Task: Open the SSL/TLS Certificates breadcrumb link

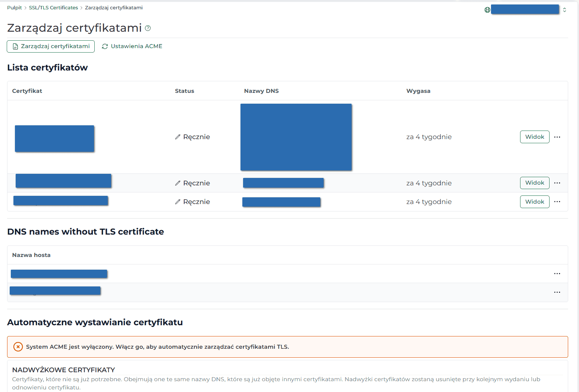Action: [x=53, y=7]
